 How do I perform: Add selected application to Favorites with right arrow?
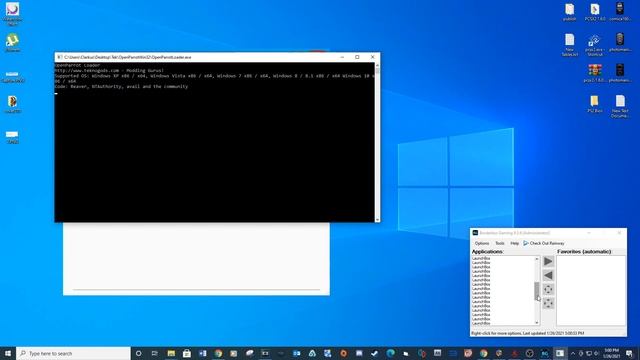[548, 261]
